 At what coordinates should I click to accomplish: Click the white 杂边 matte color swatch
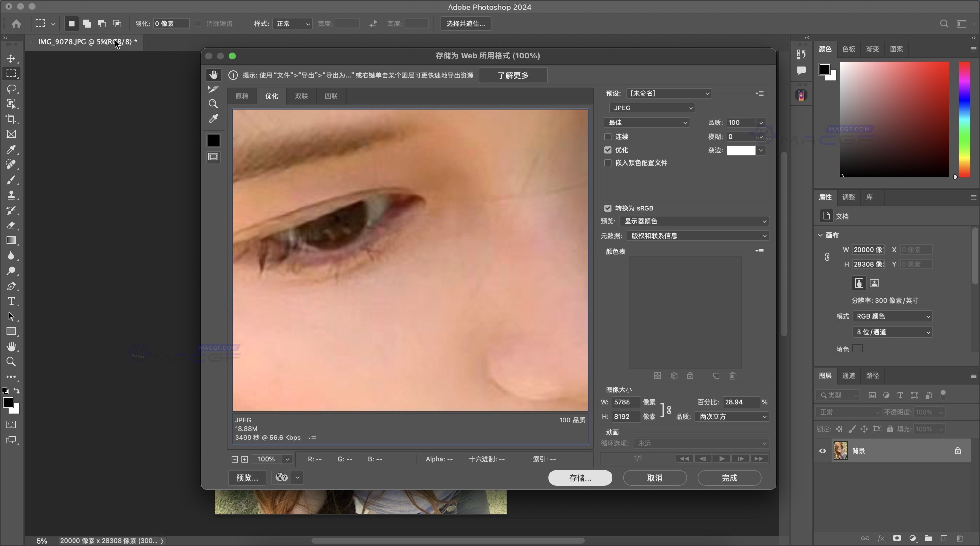click(x=741, y=150)
